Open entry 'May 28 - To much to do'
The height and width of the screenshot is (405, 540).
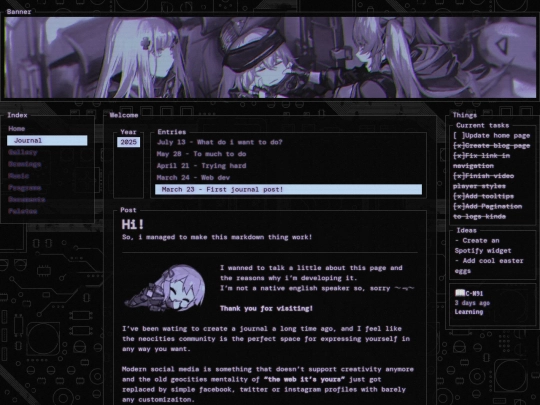201,154
